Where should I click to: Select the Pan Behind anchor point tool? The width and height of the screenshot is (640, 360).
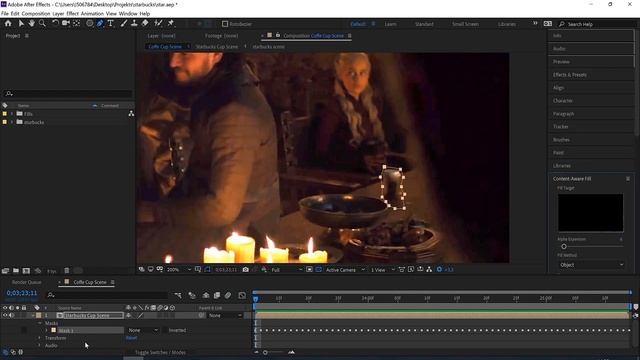point(76,24)
